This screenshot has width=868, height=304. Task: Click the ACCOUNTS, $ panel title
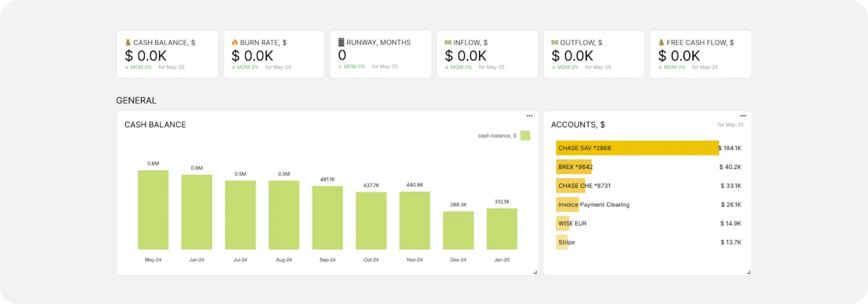[x=578, y=125]
